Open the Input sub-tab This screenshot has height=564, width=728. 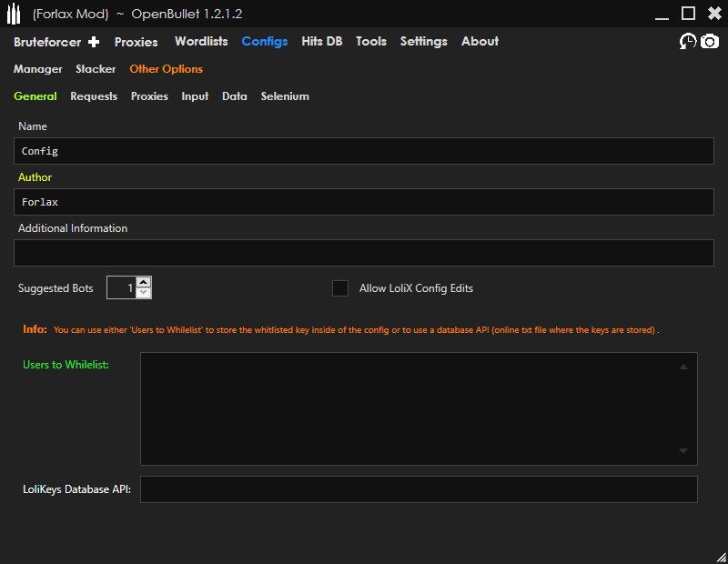click(195, 96)
